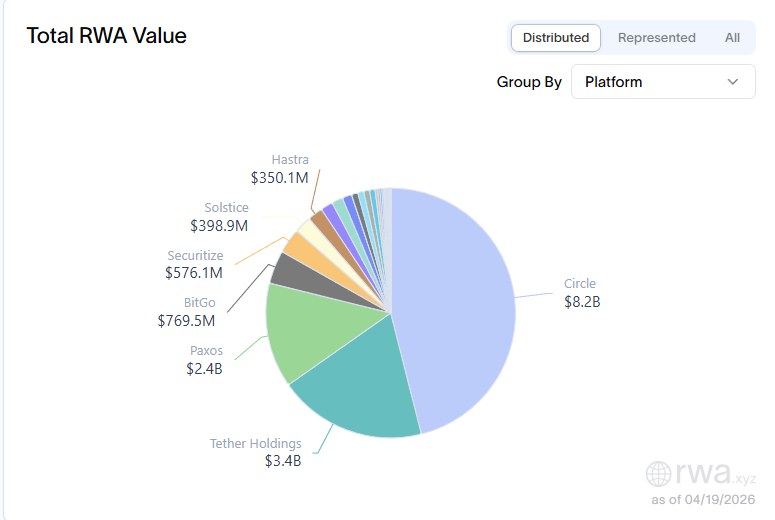Screen dimensions: 775x520
Task: Click the $2.4B value
Action: tap(204, 369)
